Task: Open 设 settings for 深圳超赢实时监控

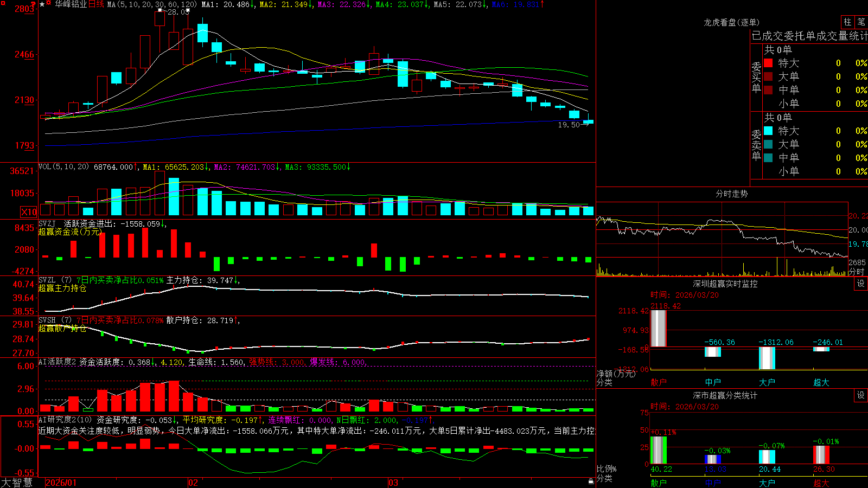Action: point(860,284)
